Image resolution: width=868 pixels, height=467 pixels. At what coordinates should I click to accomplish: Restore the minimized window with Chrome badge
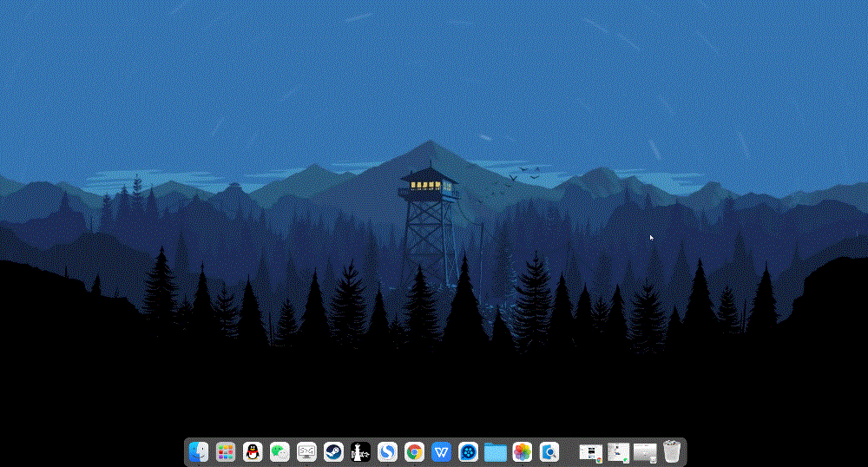point(590,452)
